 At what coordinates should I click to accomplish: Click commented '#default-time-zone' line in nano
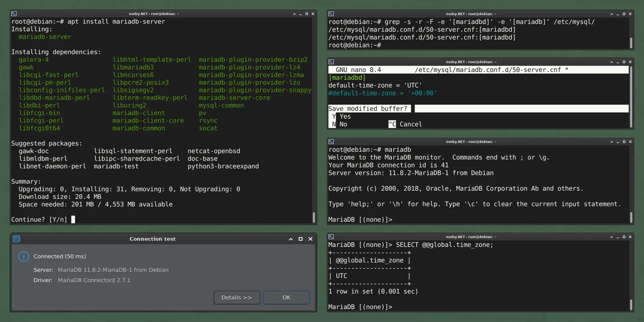coord(383,93)
